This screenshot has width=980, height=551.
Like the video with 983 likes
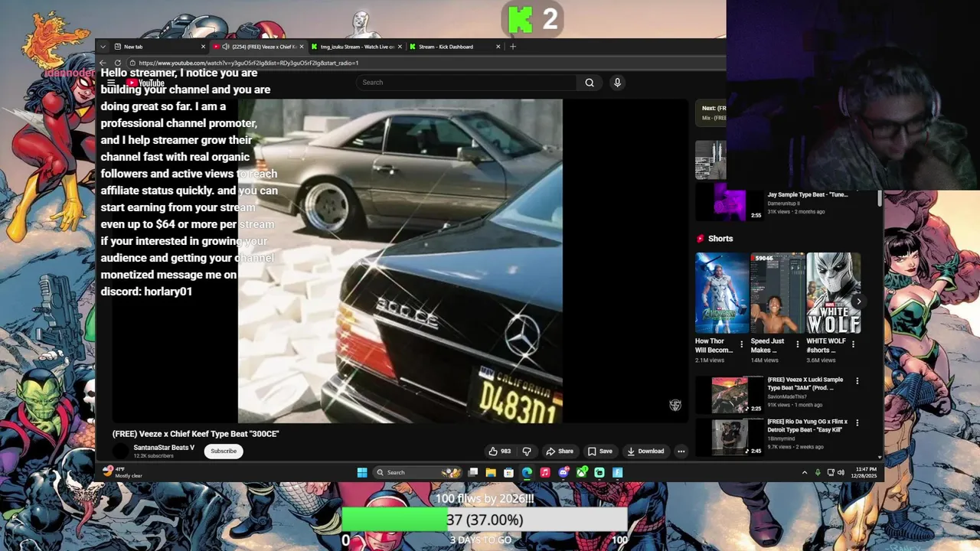[x=500, y=451]
